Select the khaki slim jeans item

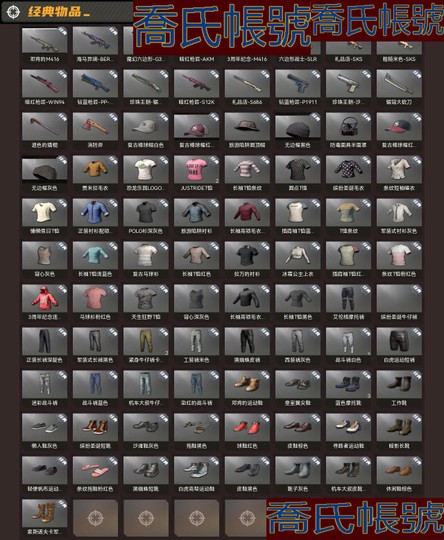pyautogui.click(x=146, y=346)
